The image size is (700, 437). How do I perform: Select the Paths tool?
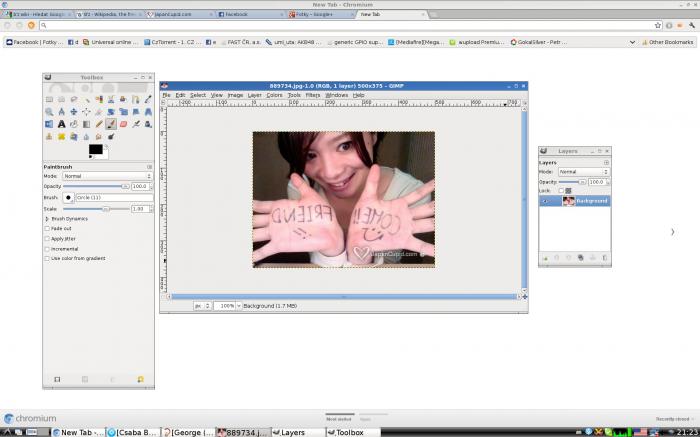(x=136, y=99)
